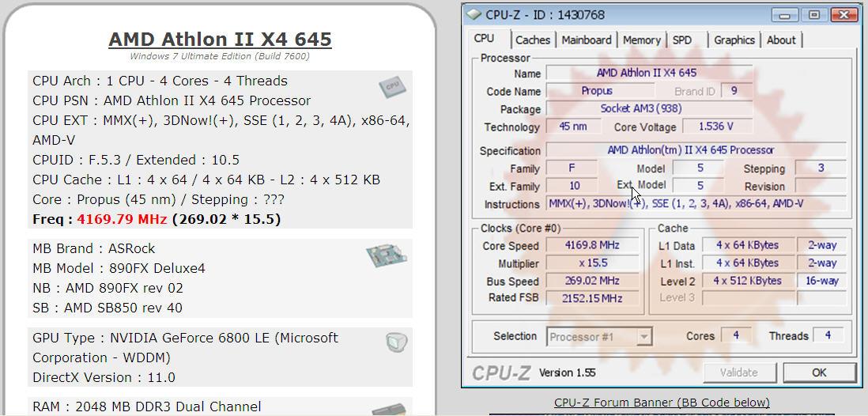Switch to the Graphics tab
This screenshot has height=416, width=868.
pos(734,40)
